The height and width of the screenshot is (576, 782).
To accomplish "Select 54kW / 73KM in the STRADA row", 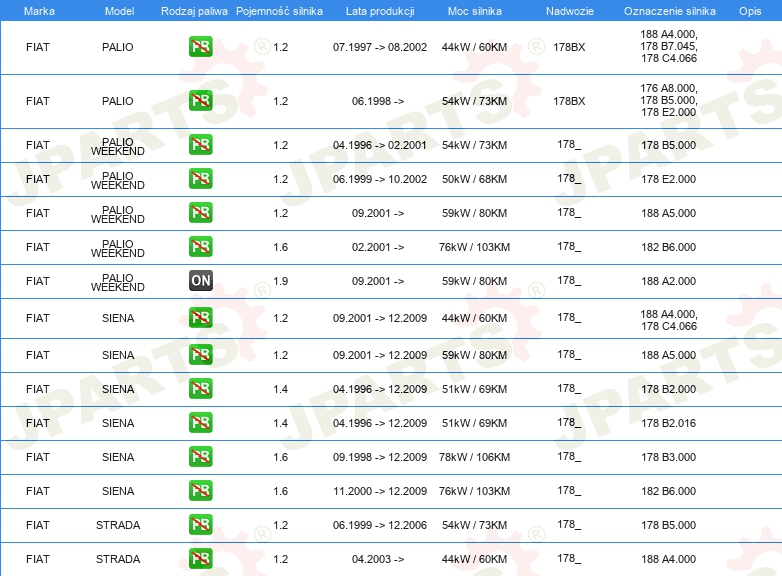I will coord(474,525).
